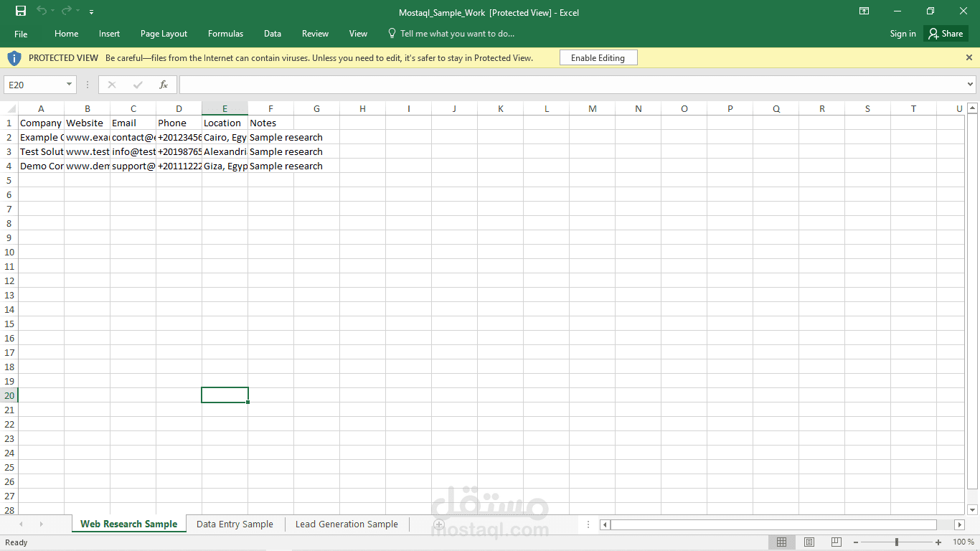
Task: Click the next sheet navigation arrow
Action: [41, 524]
